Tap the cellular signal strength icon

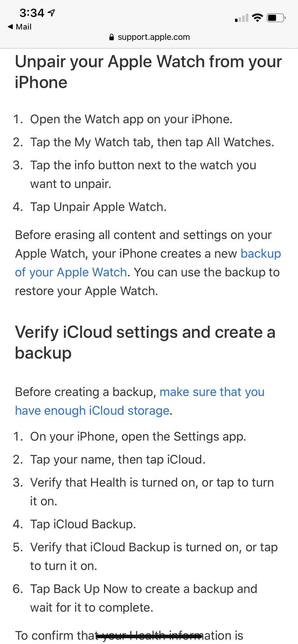(241, 18)
